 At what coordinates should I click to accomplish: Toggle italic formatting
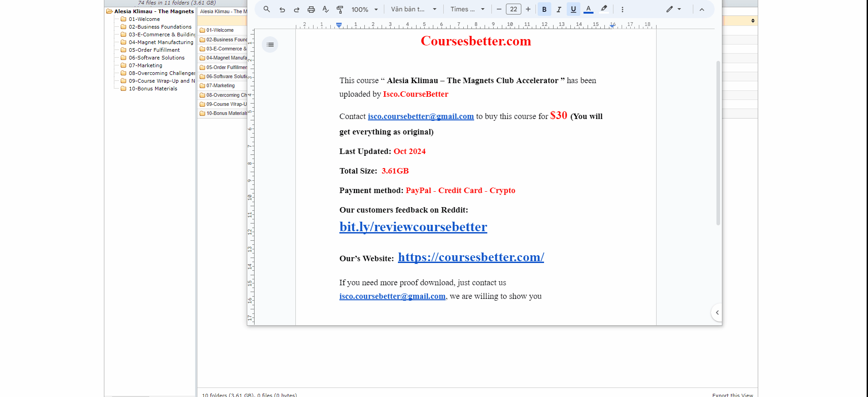[559, 10]
